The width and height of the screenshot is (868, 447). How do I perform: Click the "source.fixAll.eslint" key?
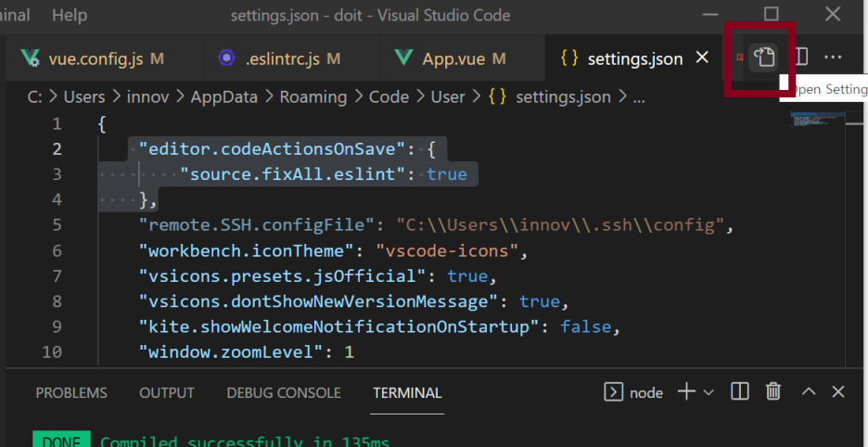pos(293,174)
